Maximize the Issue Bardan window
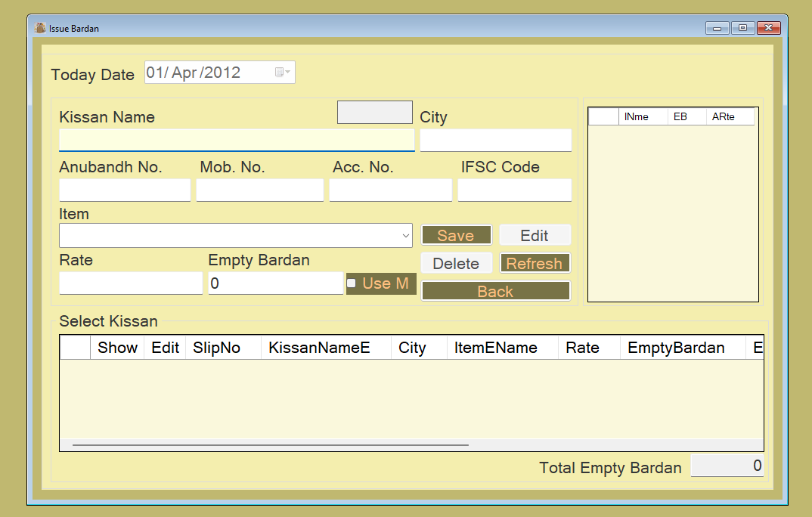Viewport: 812px width, 517px height. (x=742, y=28)
